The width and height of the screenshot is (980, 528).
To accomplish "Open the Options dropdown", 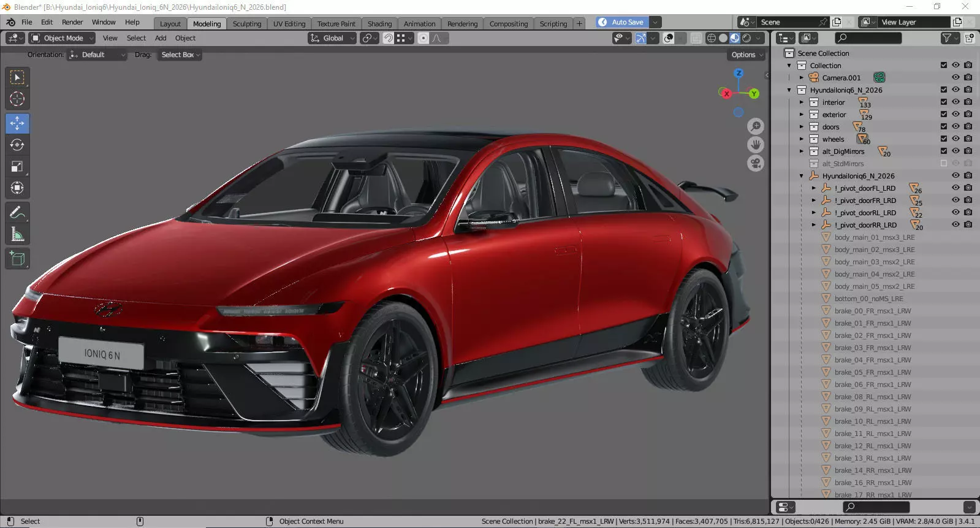I will point(747,55).
